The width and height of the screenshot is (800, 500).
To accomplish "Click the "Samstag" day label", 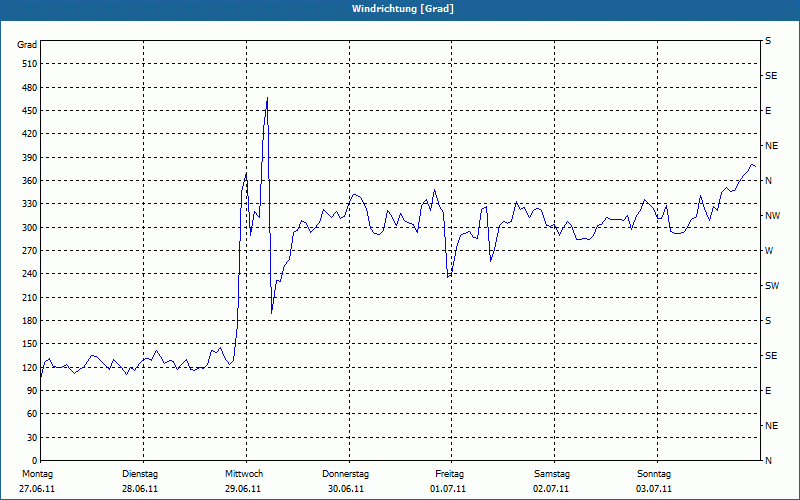I will [x=552, y=474].
